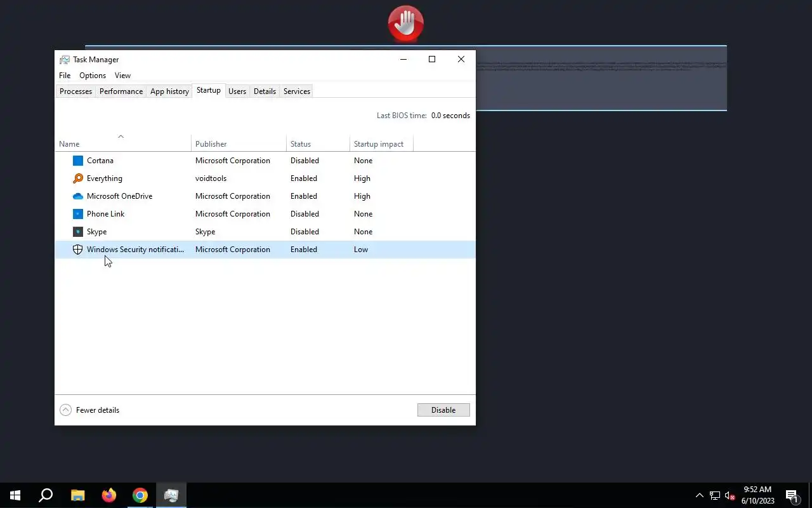Open the View menu

[x=122, y=76]
